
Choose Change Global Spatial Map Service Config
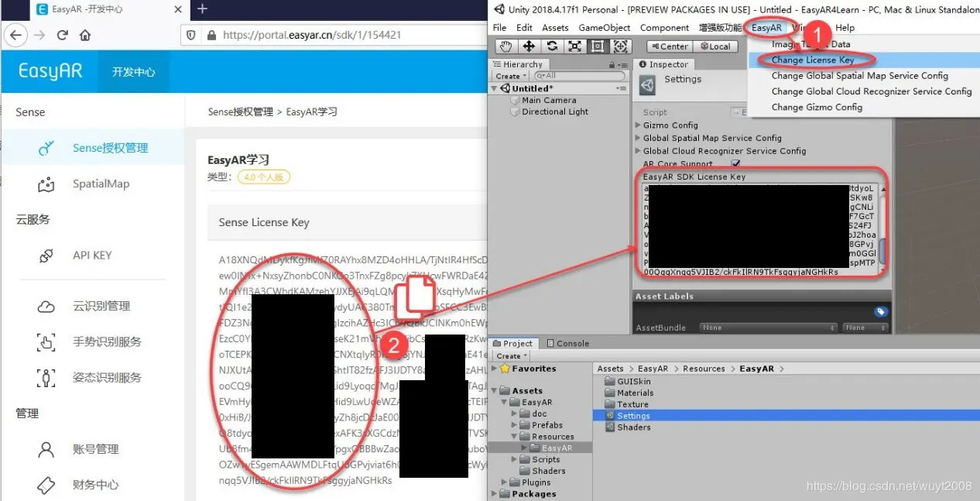859,76
